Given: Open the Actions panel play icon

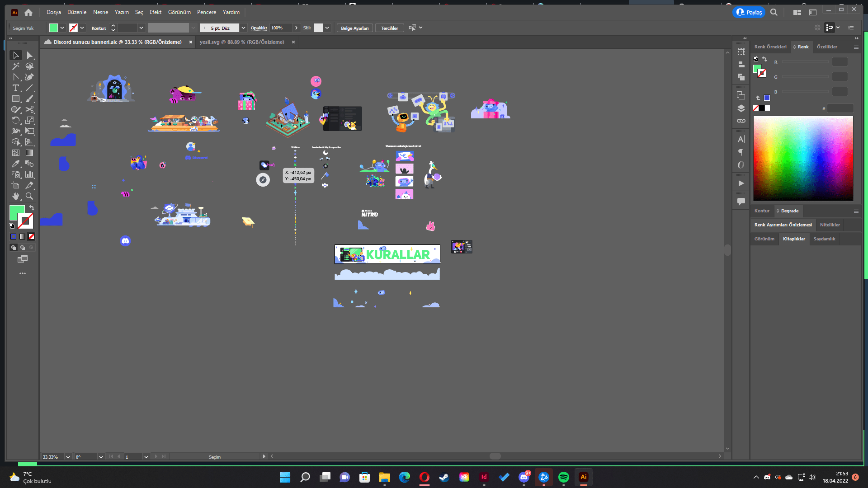Looking at the screenshot, I should [741, 183].
